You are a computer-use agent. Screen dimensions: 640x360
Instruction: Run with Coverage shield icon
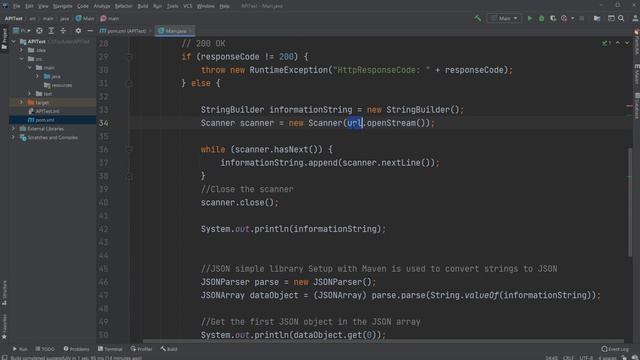[553, 18]
